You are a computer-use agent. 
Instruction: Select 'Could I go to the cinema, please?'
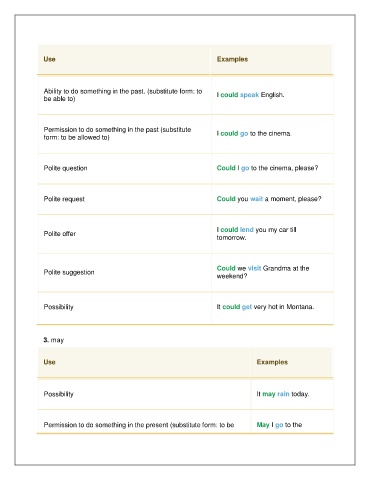(x=267, y=168)
